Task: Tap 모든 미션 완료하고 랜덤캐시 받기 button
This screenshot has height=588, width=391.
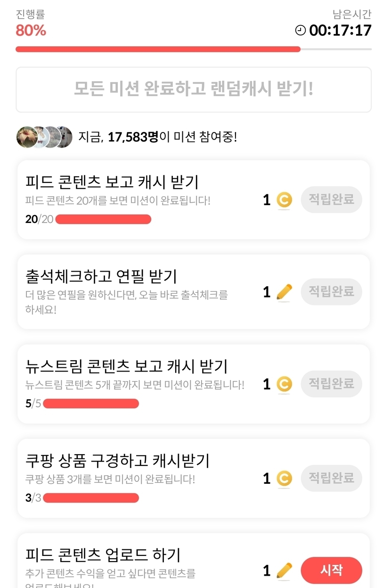Action: point(194,89)
